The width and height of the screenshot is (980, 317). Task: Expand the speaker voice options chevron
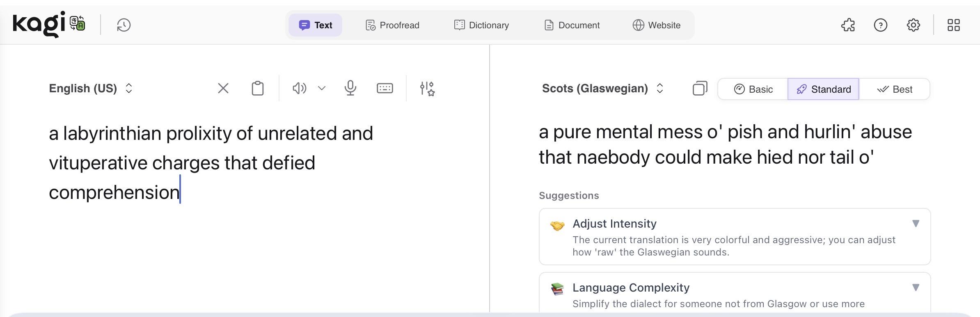322,88
